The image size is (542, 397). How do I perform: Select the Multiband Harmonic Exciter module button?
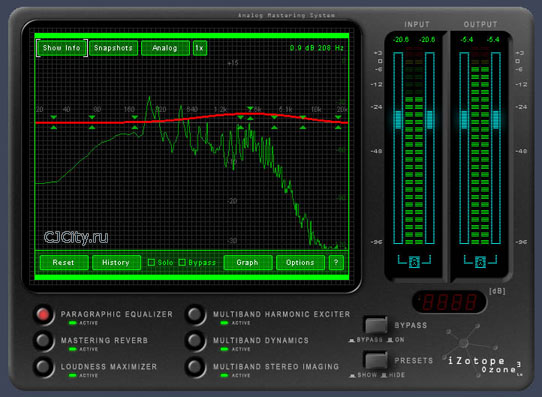195,314
